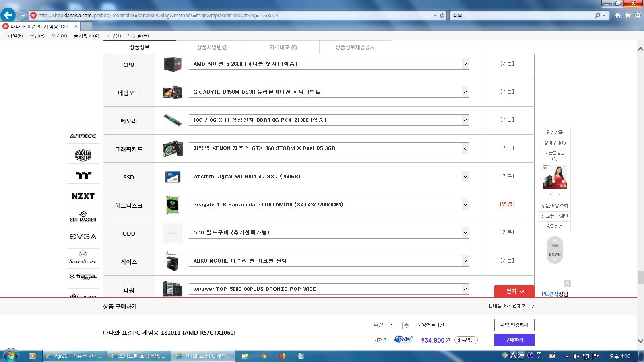Click the browser back arrow button
644x362 pixels.
click(x=8, y=15)
